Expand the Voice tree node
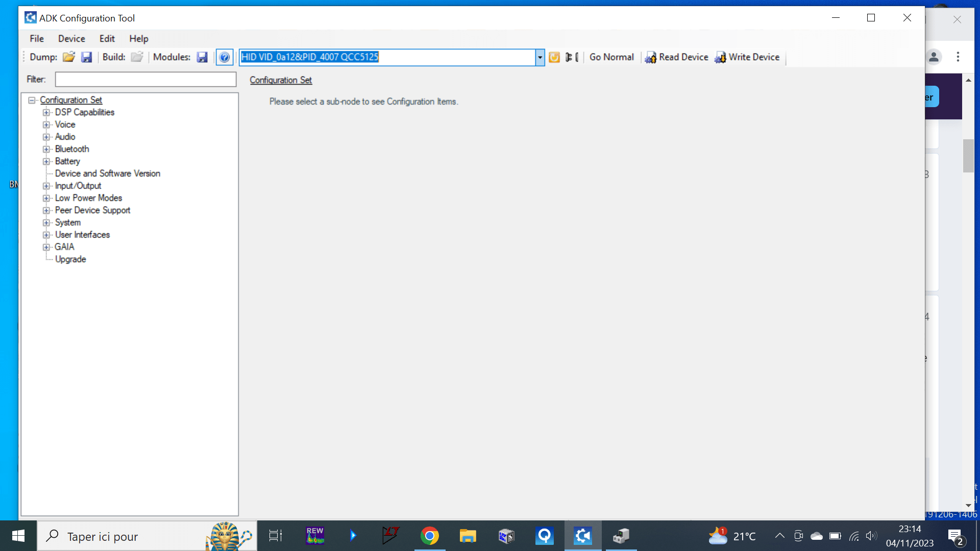The width and height of the screenshot is (980, 551). tap(46, 124)
